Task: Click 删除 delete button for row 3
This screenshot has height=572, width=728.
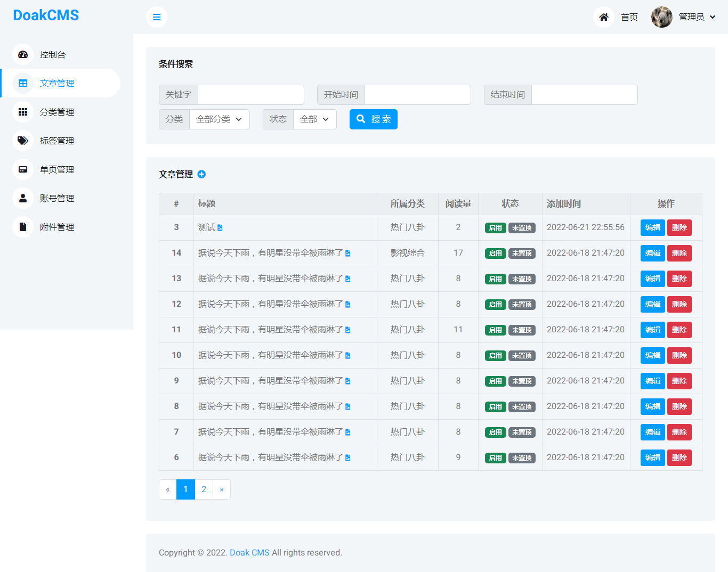Action: [680, 227]
